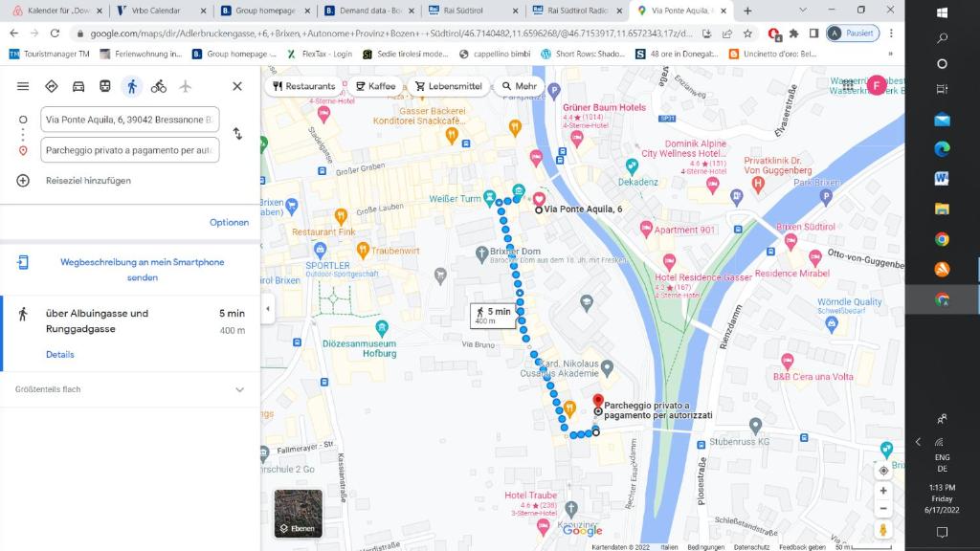This screenshot has height=551, width=980.
Task: Click the Optionen link
Action: click(229, 222)
